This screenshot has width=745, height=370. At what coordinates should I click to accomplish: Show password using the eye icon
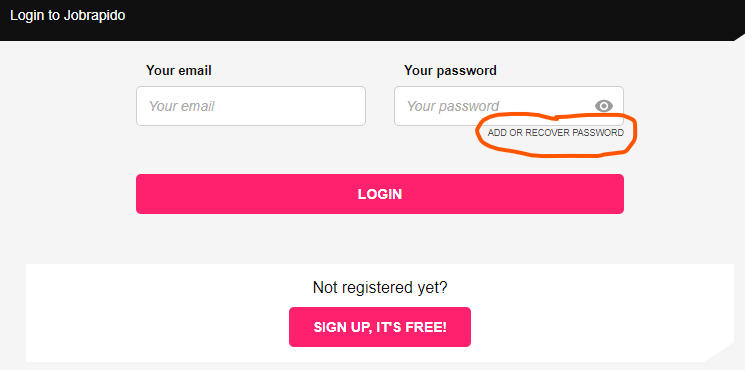pos(603,106)
